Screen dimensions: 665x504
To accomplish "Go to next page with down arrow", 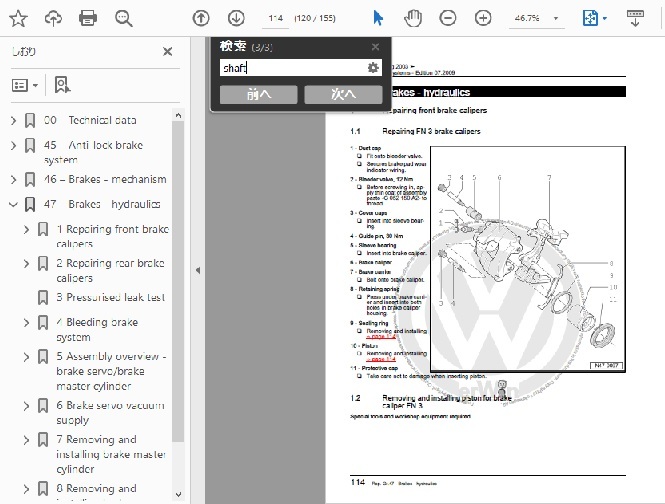I will click(236, 18).
